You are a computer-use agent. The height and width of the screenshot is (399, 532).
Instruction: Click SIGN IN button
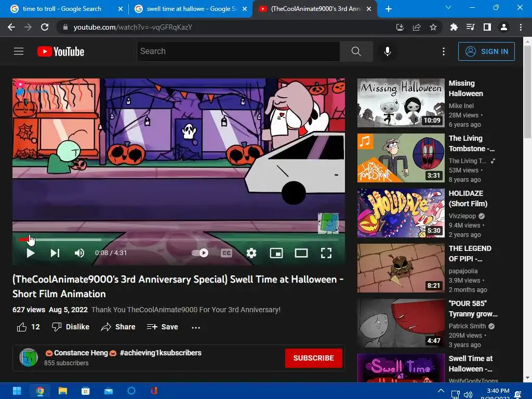click(486, 51)
